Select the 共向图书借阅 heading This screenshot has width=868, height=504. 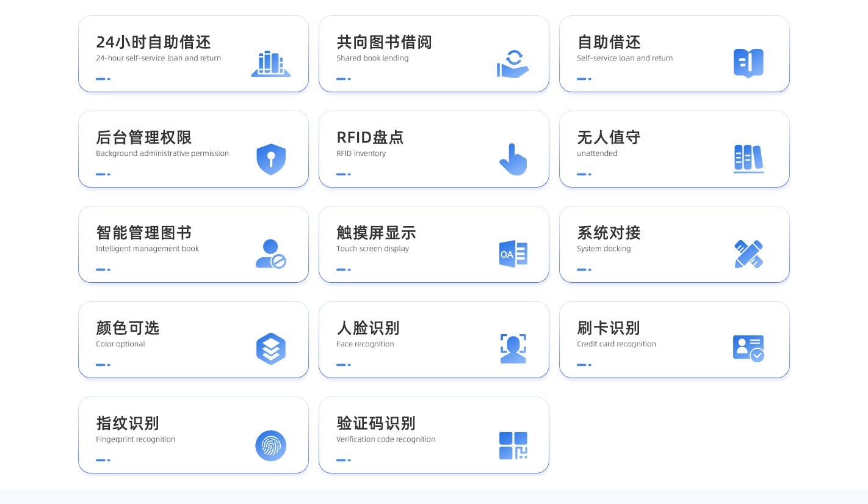click(384, 42)
